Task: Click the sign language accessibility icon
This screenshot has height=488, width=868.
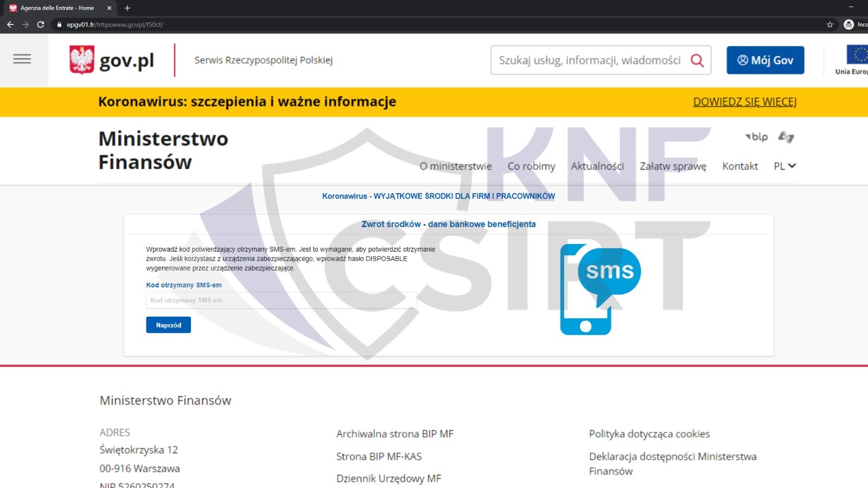Action: click(787, 137)
